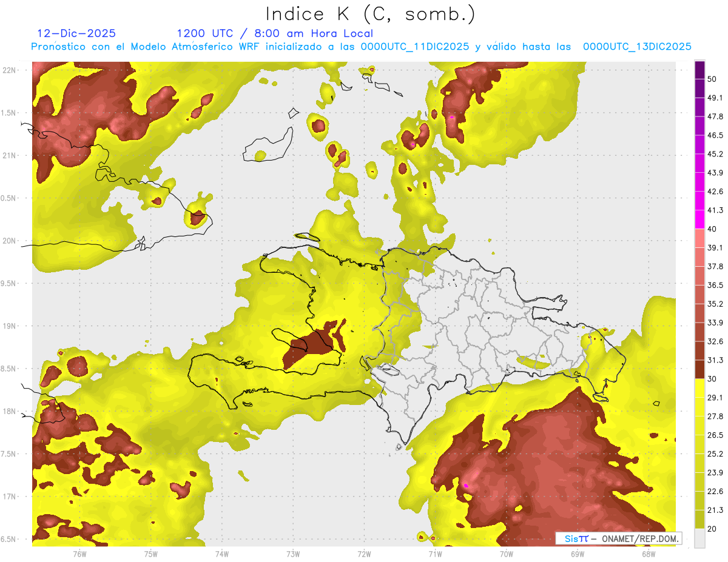The height and width of the screenshot is (562, 728).
Task: Click the '17N' latitude label
Action: coord(10,497)
